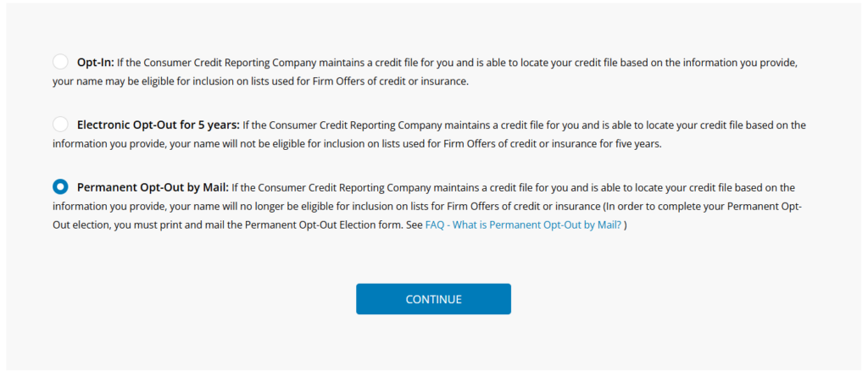Click the selected Permanent Opt-Out by Mail radio
The height and width of the screenshot is (377, 868).
(60, 187)
